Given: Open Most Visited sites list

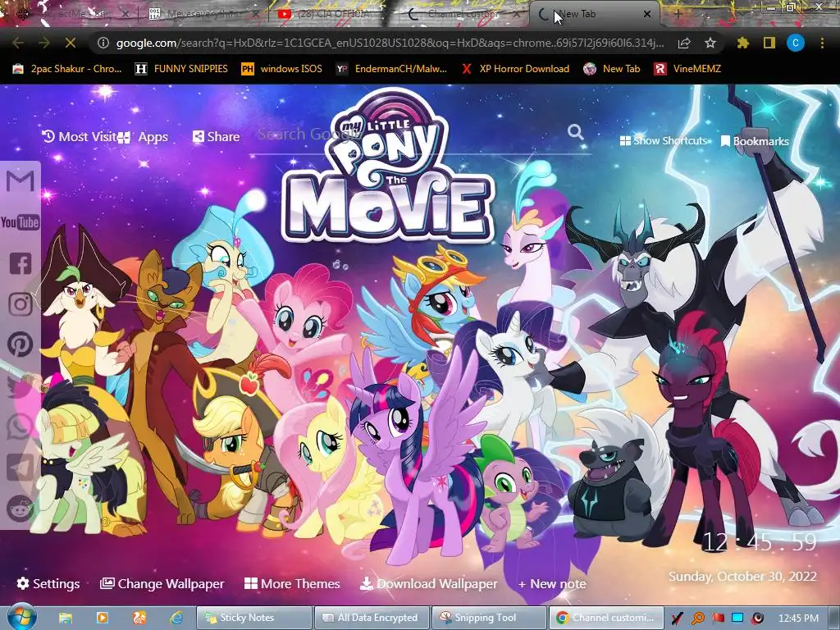Looking at the screenshot, I should coord(80,137).
